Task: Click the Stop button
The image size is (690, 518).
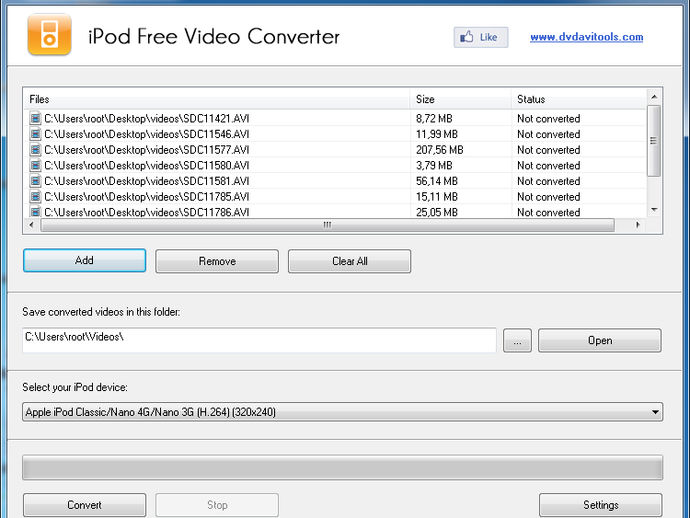Action: (217, 505)
